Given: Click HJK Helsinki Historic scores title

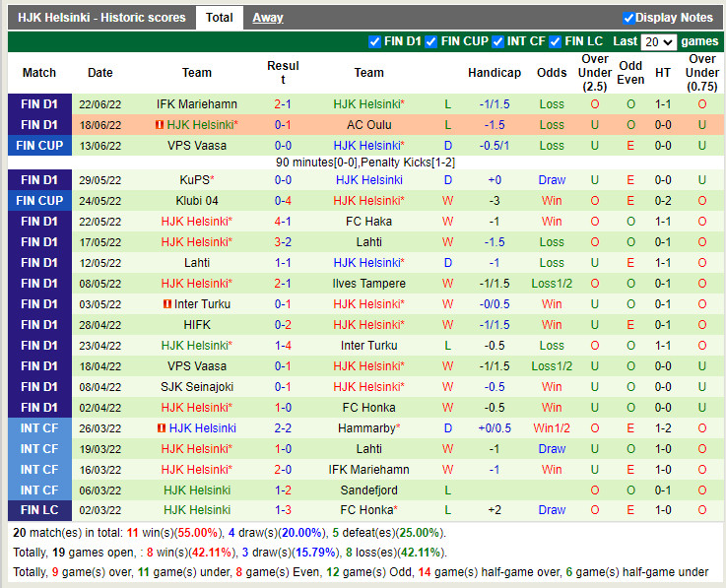Looking at the screenshot, I should (101, 18).
